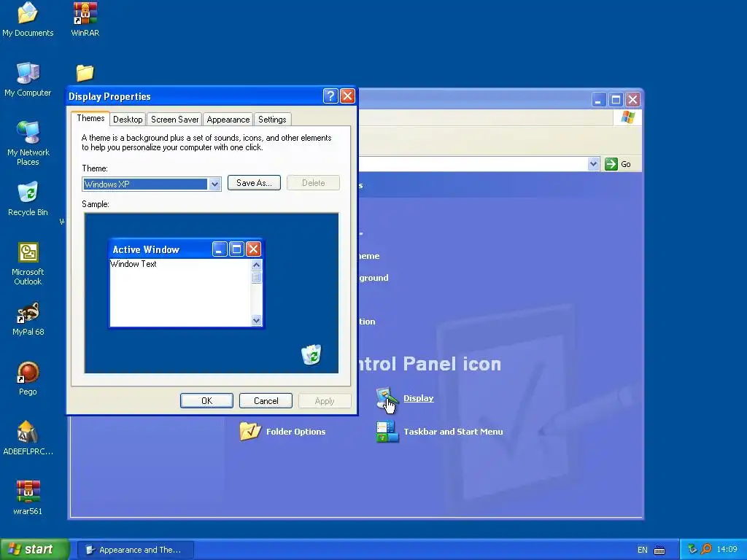The width and height of the screenshot is (747, 560).
Task: Expand the Theme dropdown arrow
Action: [214, 184]
